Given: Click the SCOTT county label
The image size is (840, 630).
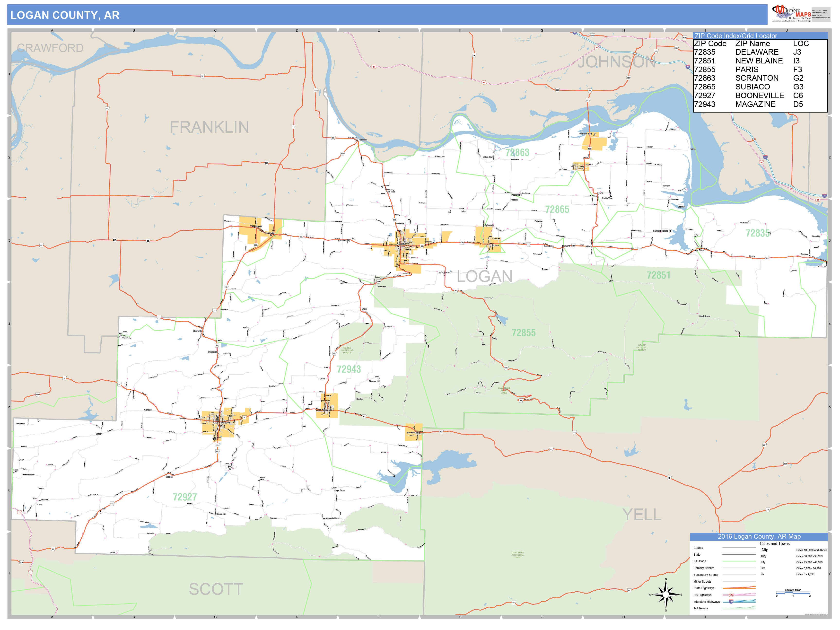Looking at the screenshot, I should 216,589.
